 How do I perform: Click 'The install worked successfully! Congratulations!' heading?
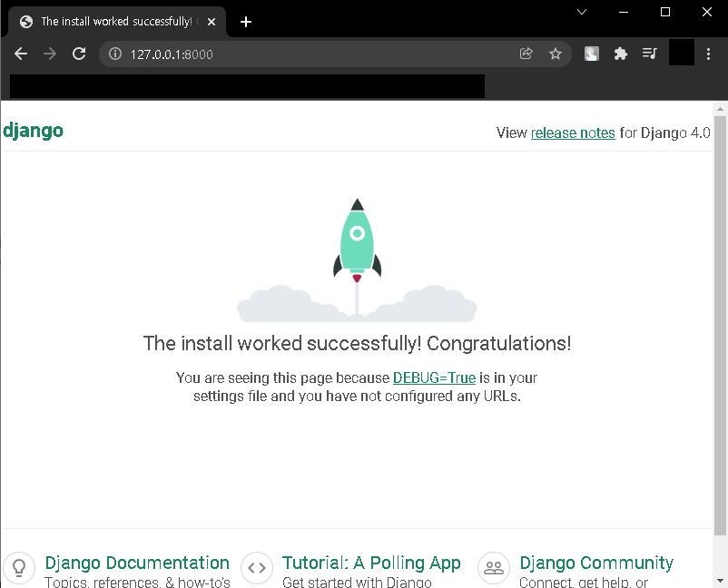pyautogui.click(x=357, y=343)
